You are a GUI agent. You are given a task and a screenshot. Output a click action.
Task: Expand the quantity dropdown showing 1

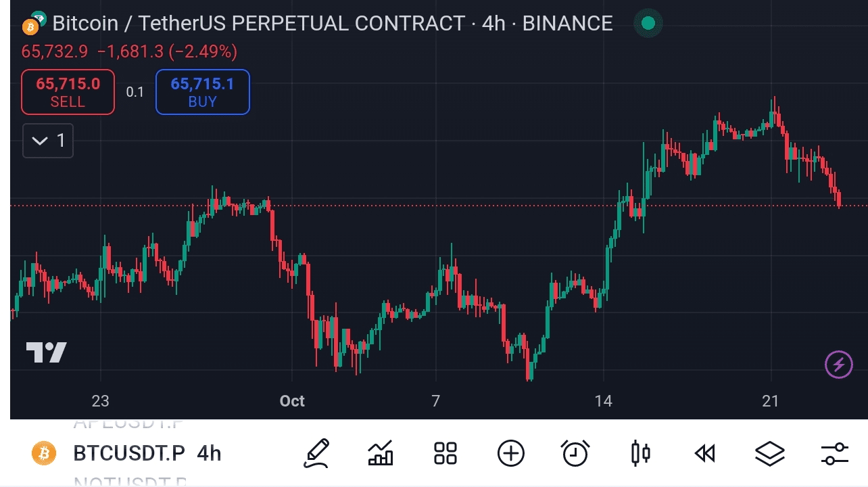tap(47, 141)
